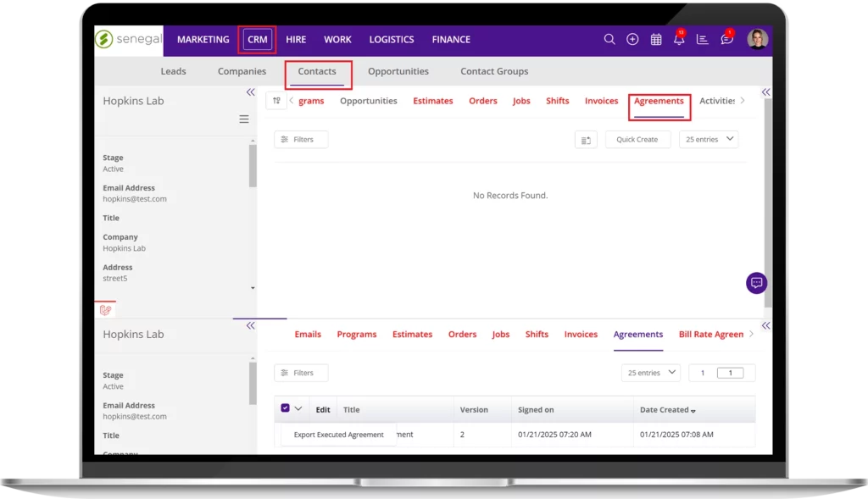Open the search magnifier icon
Viewport: 868px width, 499px height.
click(x=609, y=39)
